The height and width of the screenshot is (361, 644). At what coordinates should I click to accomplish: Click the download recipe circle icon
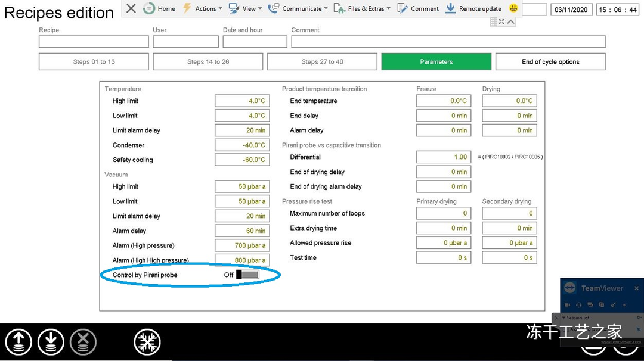click(51, 342)
